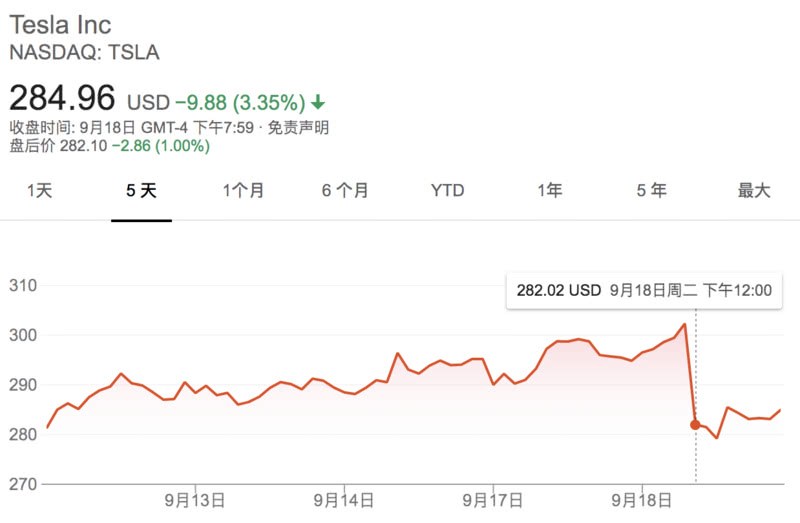800x523 pixels.
Task: Open the YTD chart range
Action: click(447, 190)
